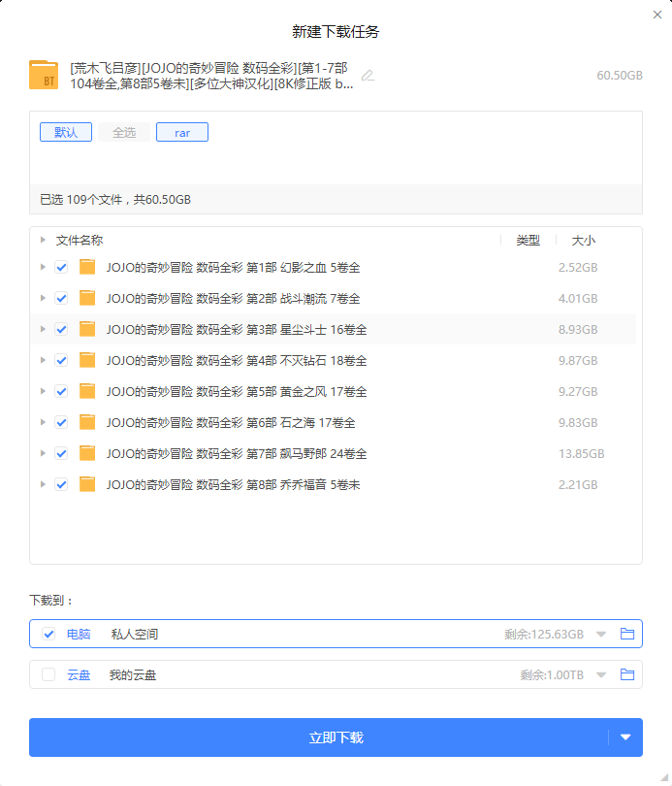The image size is (672, 786).
Task: Click the 文件名称 column header
Action: pos(80,241)
